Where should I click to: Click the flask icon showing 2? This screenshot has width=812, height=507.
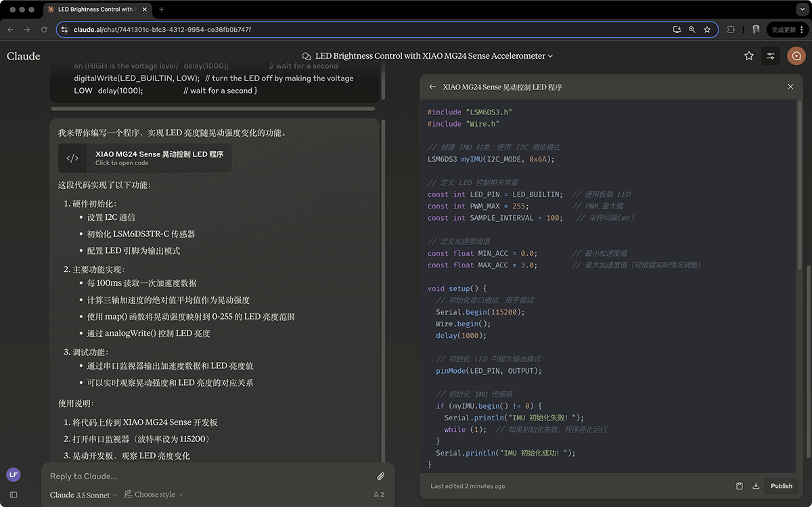tap(378, 495)
